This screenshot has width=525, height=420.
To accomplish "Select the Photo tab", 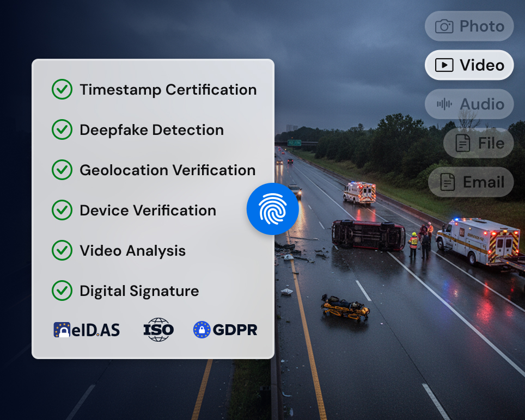I will pos(481,26).
